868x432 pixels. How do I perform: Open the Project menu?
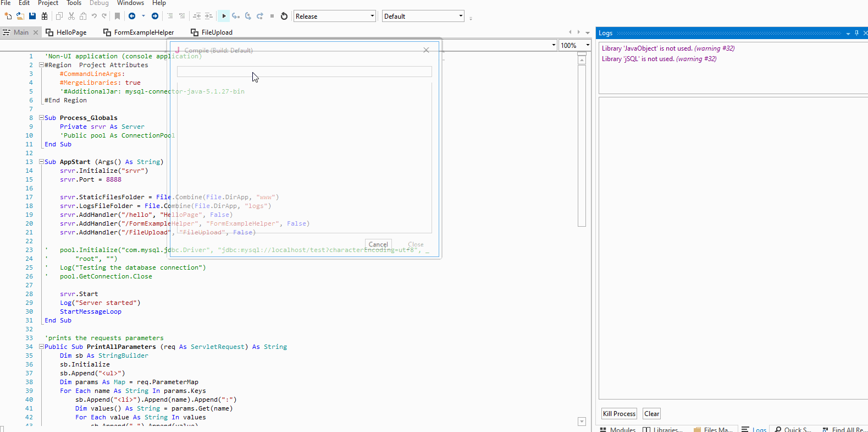click(x=48, y=3)
